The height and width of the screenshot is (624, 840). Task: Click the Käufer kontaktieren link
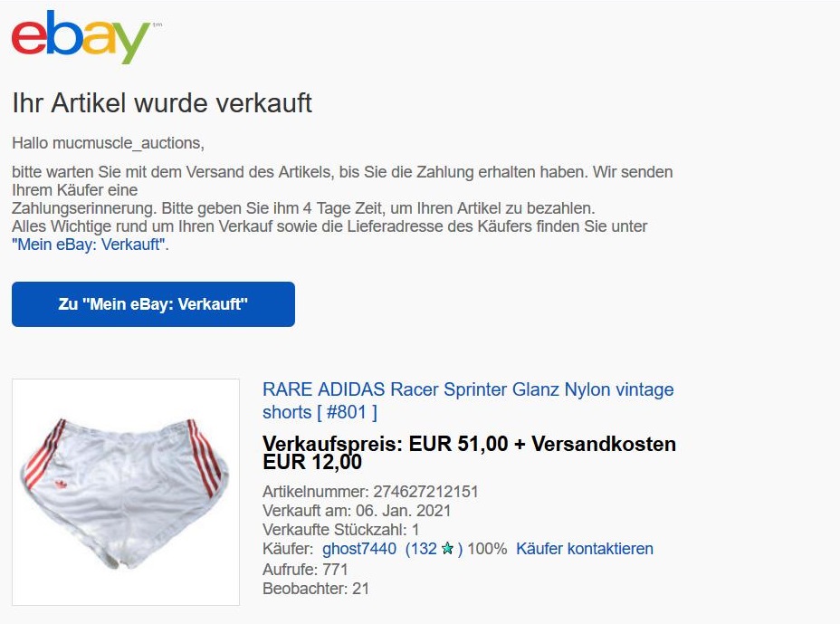point(585,549)
